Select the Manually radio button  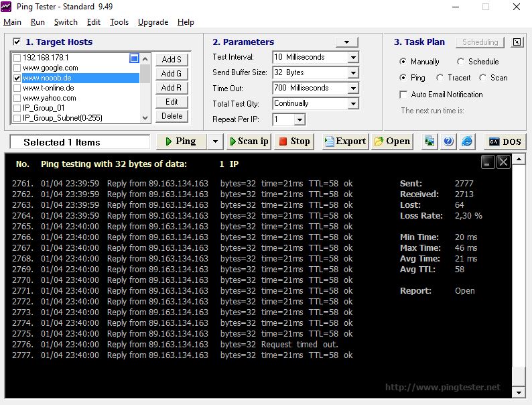403,62
